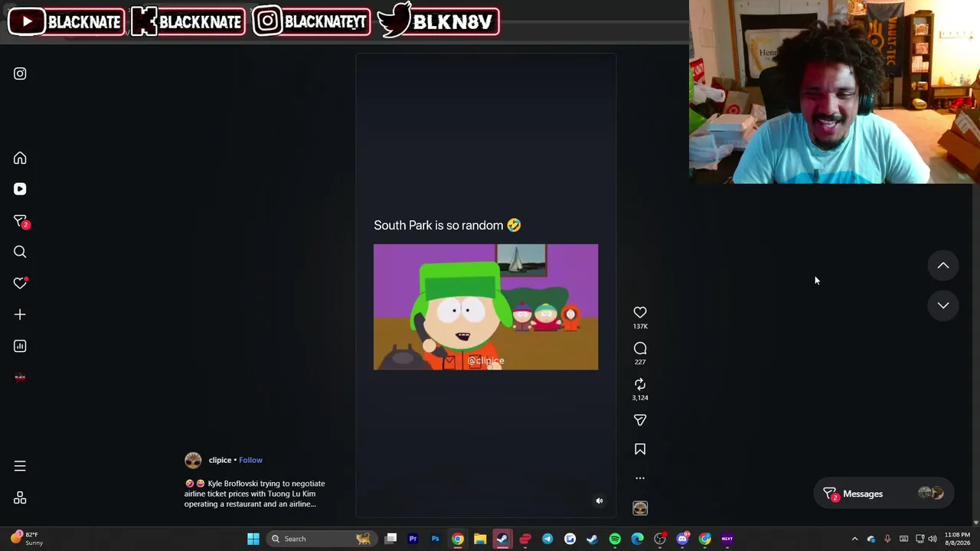This screenshot has width=980, height=551.
Task: Like the South Park reel
Action: (640, 312)
